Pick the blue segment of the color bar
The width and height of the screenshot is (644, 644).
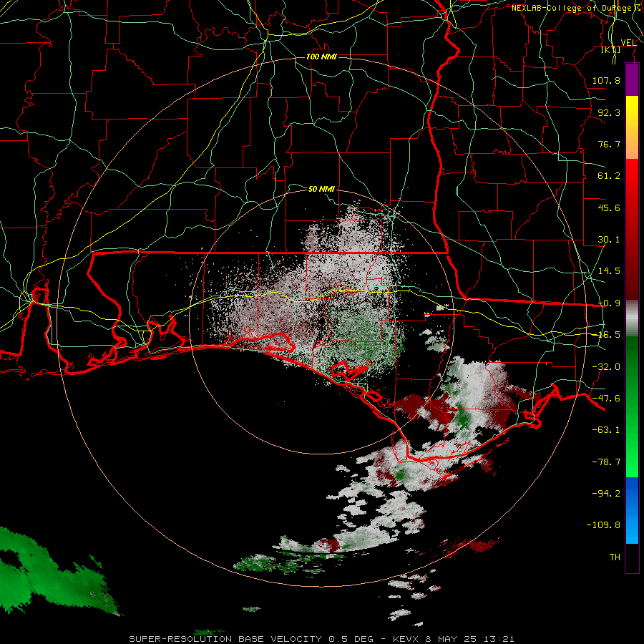tap(632, 510)
